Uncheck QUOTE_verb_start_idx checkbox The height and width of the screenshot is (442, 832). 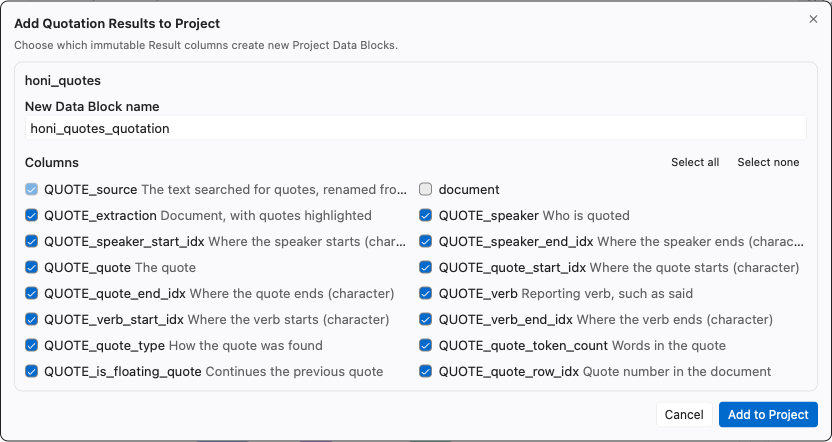coord(31,319)
